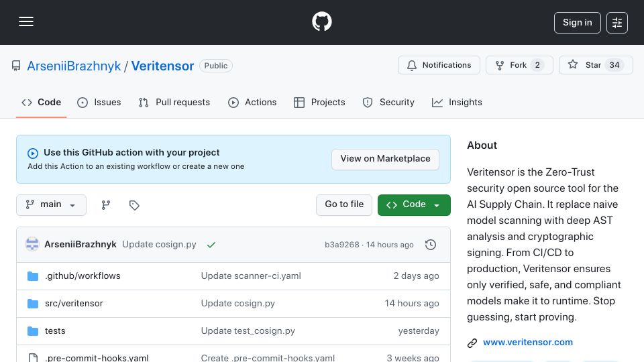Click the file icon for .pre-commit-hooks.yaml
644x362 pixels.
(33, 357)
